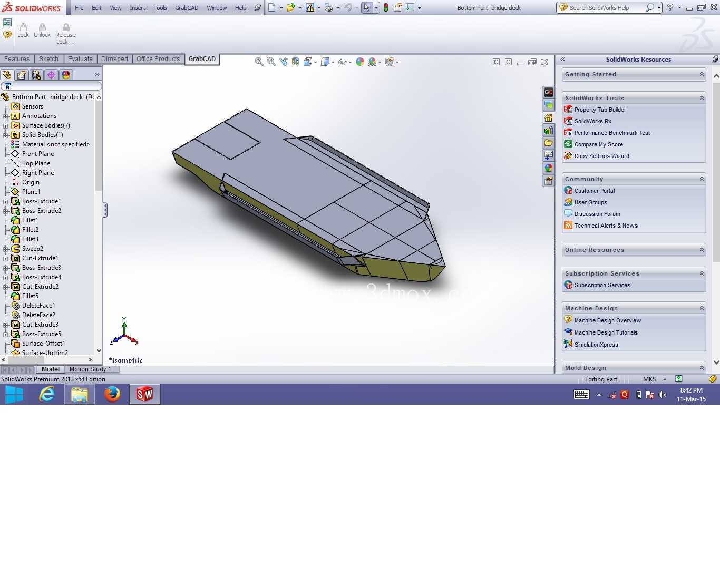Click the New document icon
This screenshot has width=720, height=588.
point(272,7)
